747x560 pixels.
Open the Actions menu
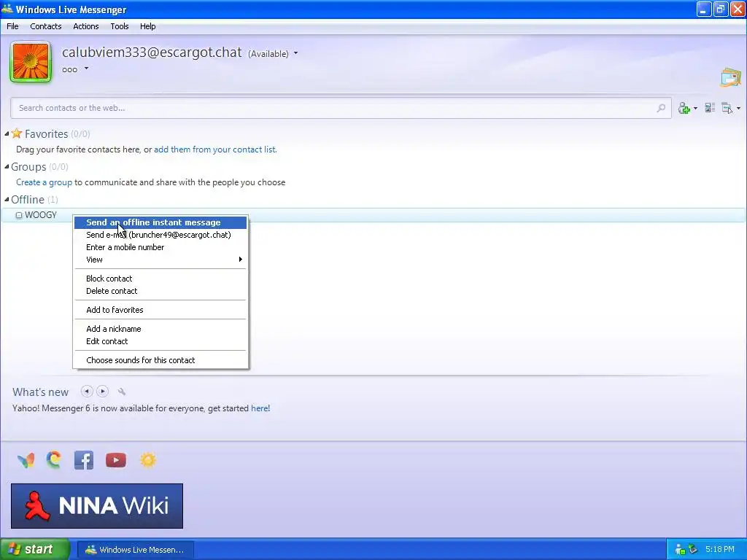[86, 26]
